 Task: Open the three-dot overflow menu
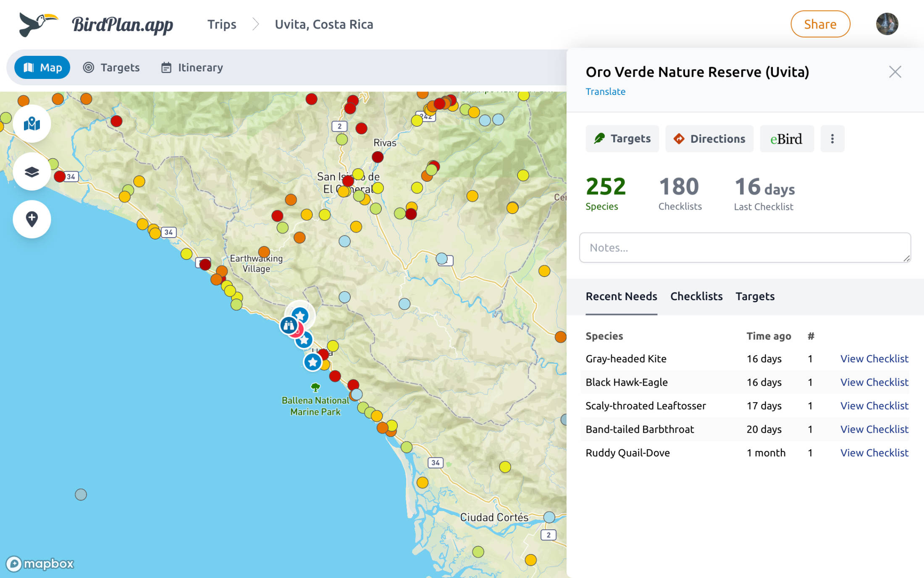pyautogui.click(x=832, y=139)
